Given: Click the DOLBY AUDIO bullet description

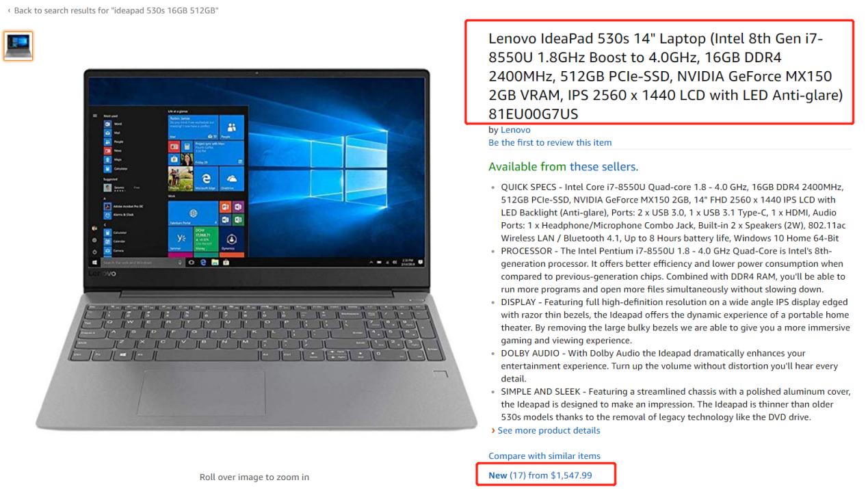Looking at the screenshot, I should [669, 366].
